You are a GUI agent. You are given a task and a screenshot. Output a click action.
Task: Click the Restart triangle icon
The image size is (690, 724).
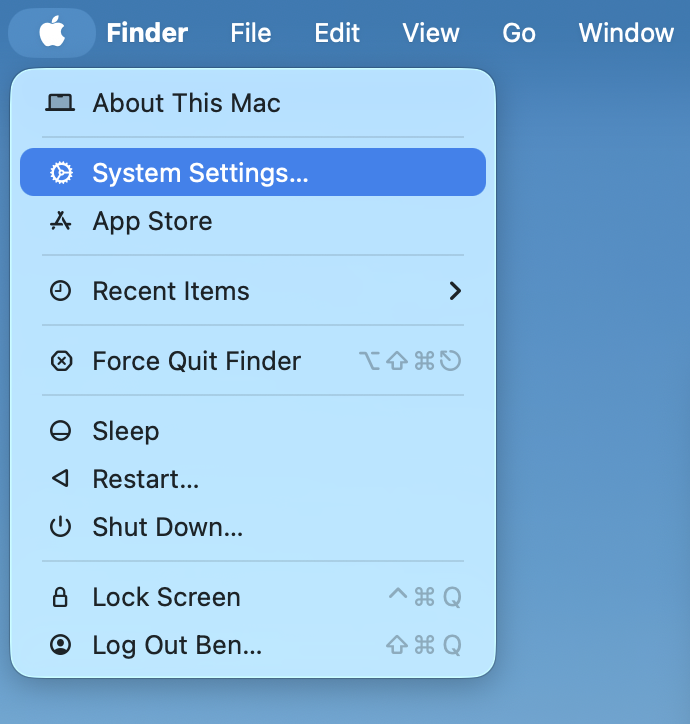click(x=61, y=479)
